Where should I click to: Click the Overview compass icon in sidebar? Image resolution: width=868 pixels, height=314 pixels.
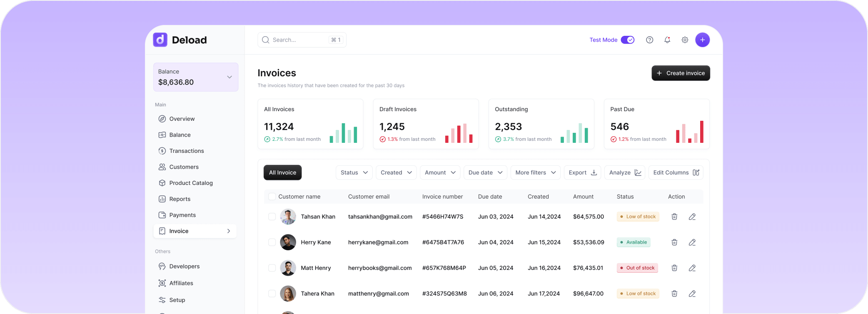click(x=162, y=119)
